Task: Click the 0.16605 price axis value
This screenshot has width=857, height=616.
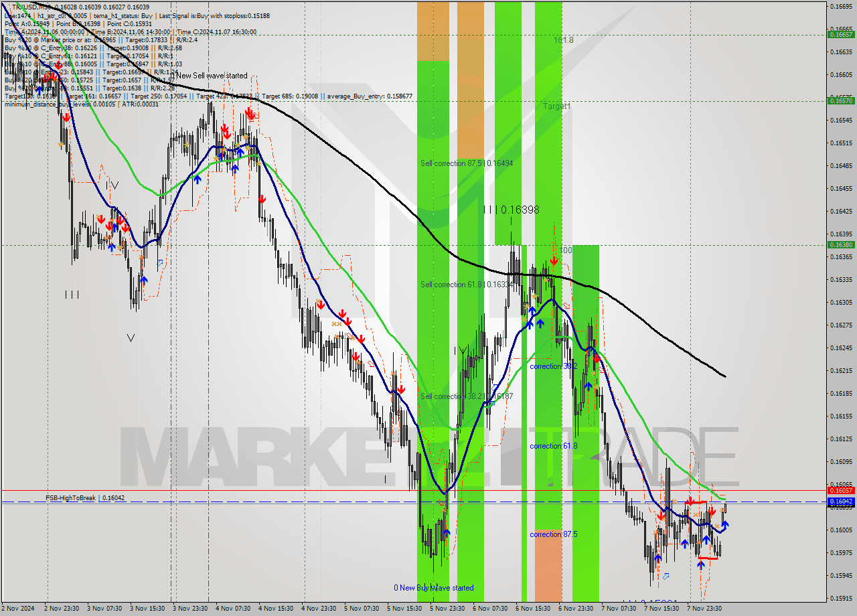Action: pyautogui.click(x=841, y=74)
